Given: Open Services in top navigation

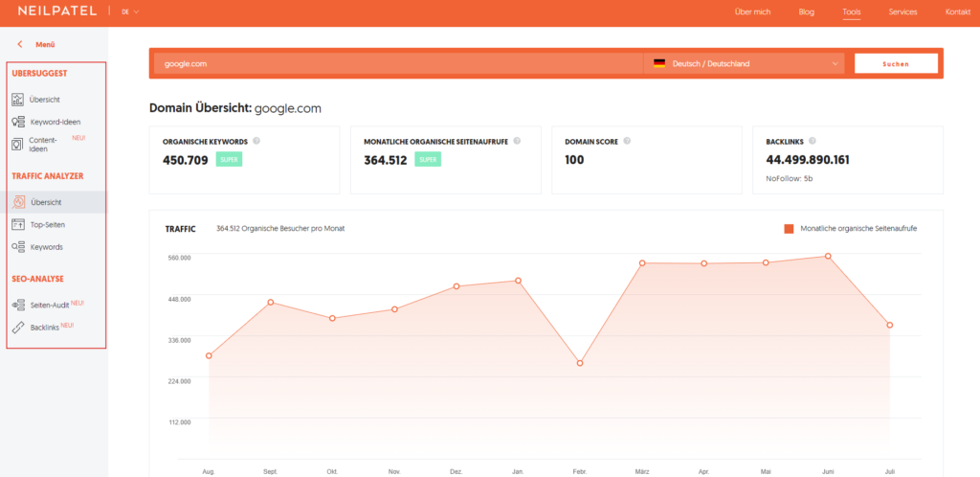Looking at the screenshot, I should [x=902, y=11].
